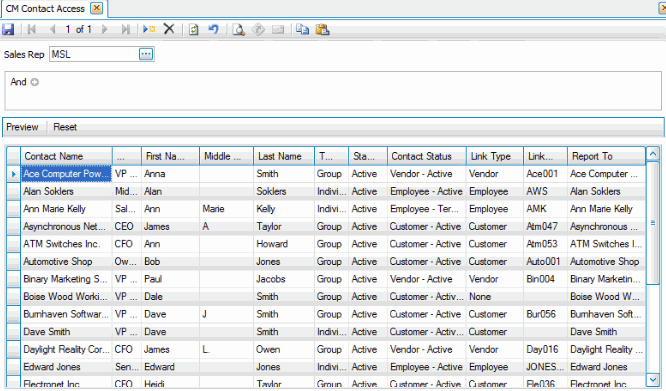Close the CM Contact Access tab
The width and height of the screenshot is (666, 391).
(97, 8)
